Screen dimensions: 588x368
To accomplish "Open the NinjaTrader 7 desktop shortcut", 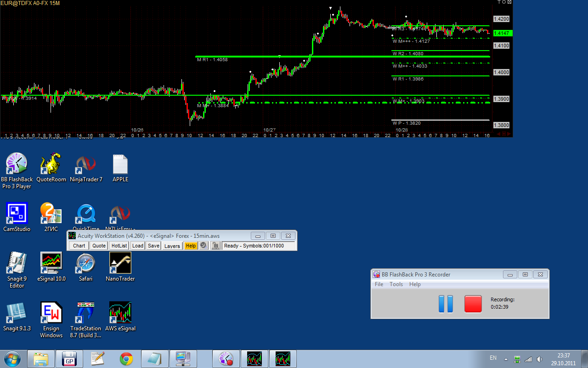I will pos(86,166).
